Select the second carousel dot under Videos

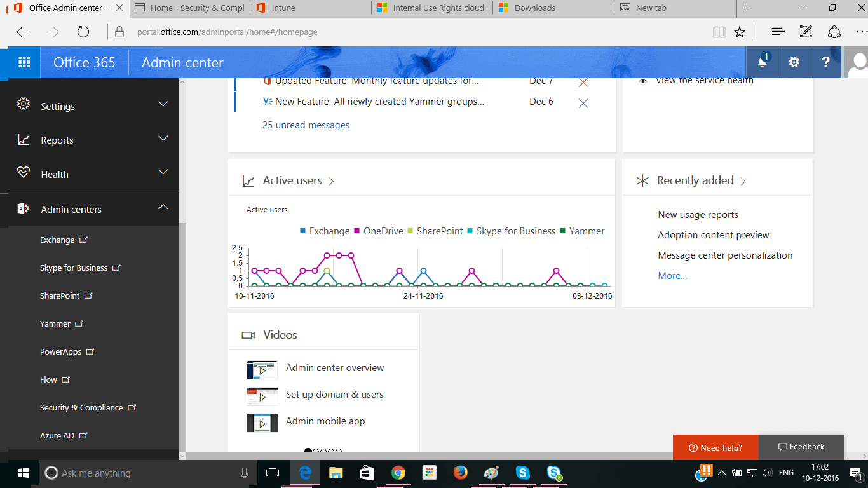(x=316, y=452)
